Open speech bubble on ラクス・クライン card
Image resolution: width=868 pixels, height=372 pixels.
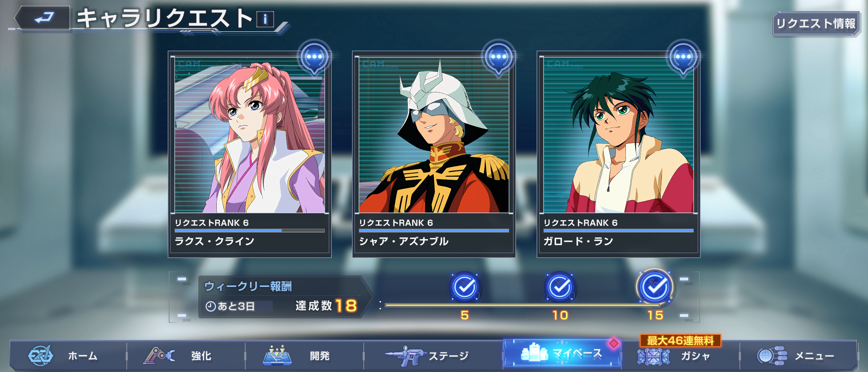tap(314, 58)
